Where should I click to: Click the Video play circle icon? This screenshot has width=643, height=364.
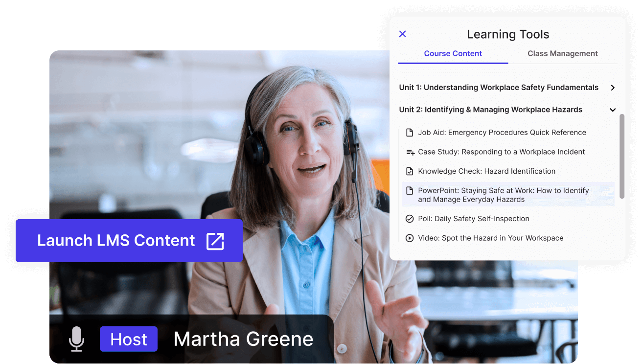click(x=410, y=238)
